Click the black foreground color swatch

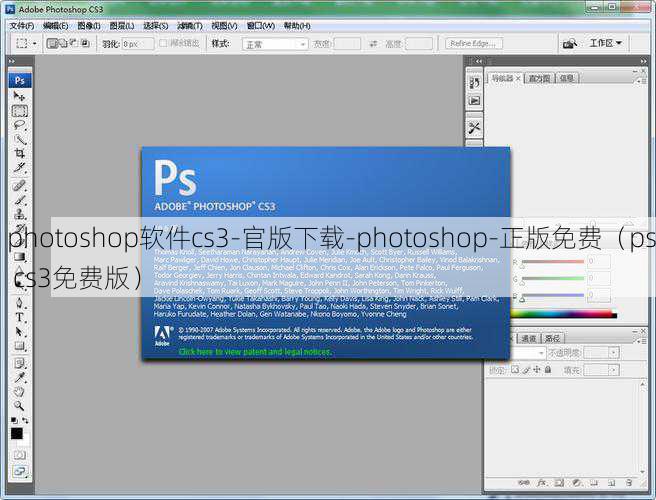pyautogui.click(x=17, y=433)
